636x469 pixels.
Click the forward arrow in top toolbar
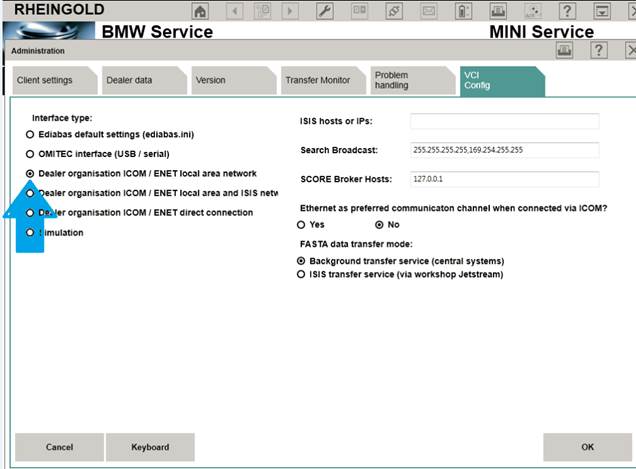coord(290,11)
